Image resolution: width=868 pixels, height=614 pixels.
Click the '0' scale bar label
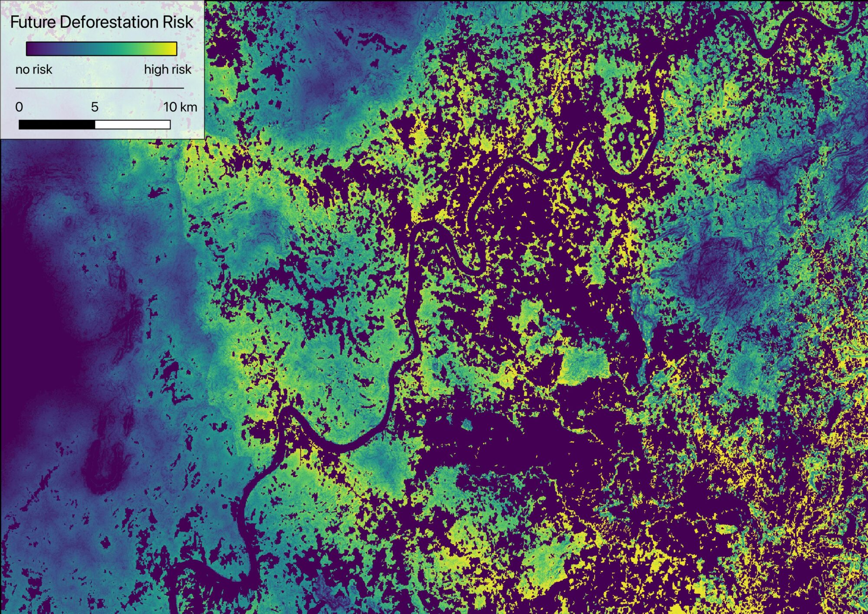[x=19, y=107]
